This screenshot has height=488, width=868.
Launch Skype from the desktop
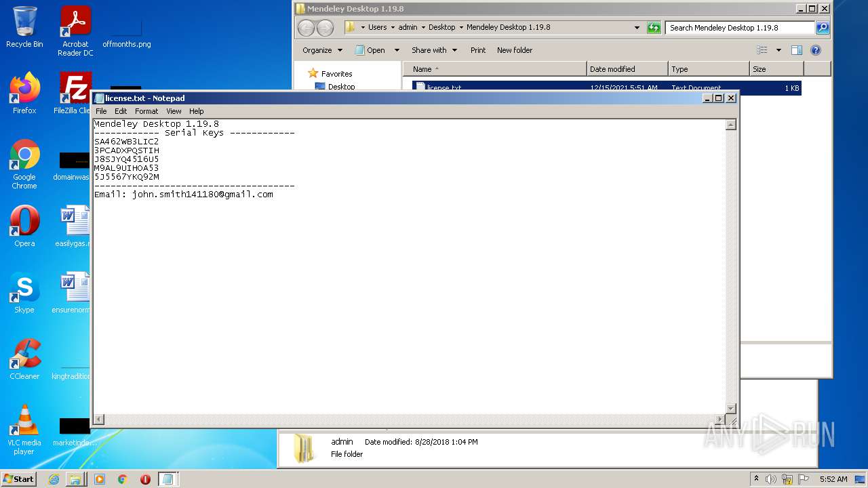[24, 293]
